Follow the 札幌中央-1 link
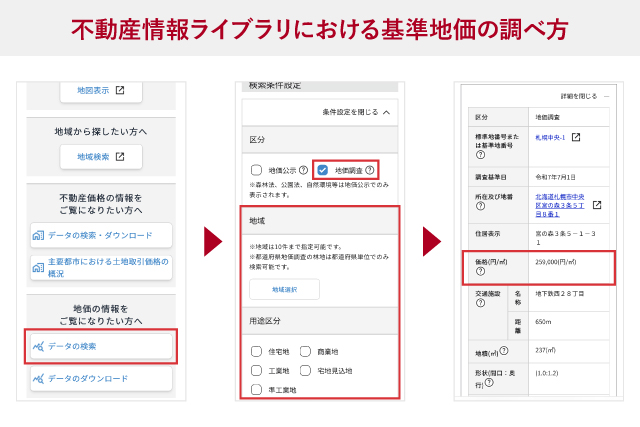Viewport: 640px width, 427px height. pyautogui.click(x=550, y=138)
